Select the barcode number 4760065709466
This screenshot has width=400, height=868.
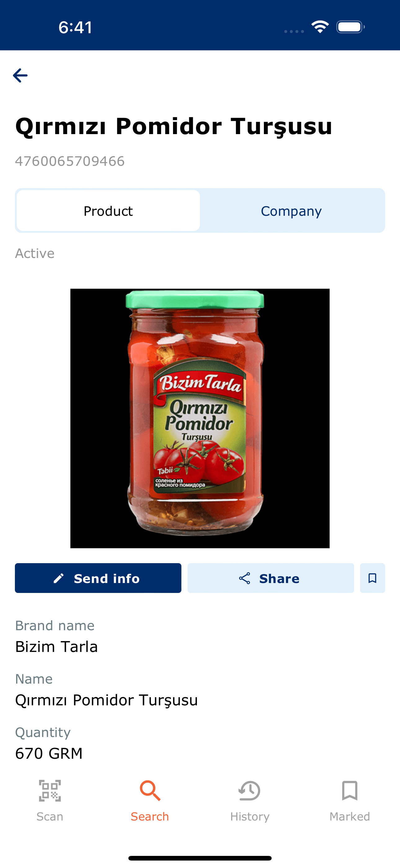[x=70, y=161]
